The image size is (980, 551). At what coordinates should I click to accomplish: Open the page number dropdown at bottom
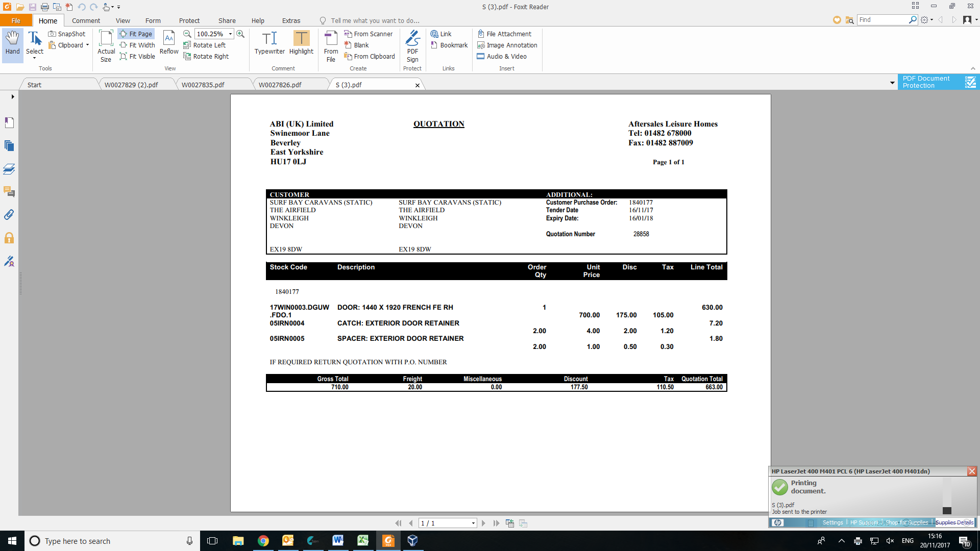click(473, 523)
